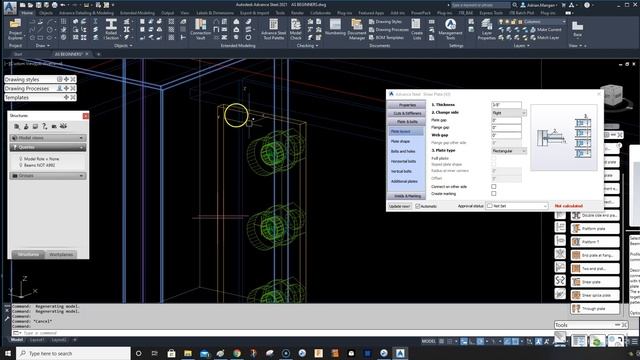Select the Through plate palette icon

[x=576, y=309]
